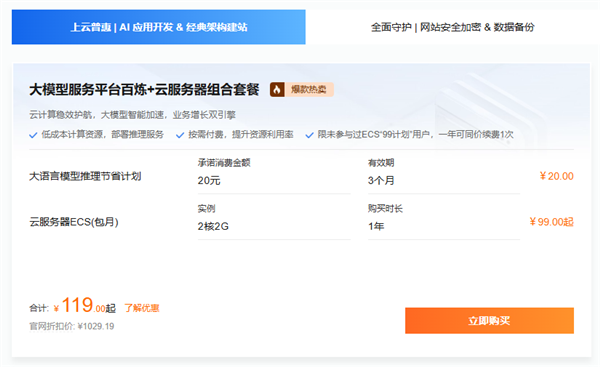Switch to the 全面守护 网站安全加密 tab
The image size is (600, 367).
click(452, 27)
